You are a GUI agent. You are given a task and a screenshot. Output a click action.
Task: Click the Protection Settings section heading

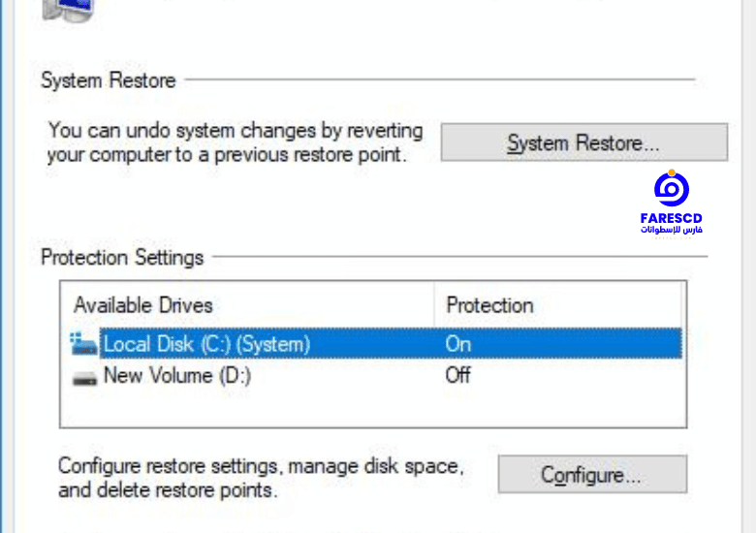click(x=122, y=257)
